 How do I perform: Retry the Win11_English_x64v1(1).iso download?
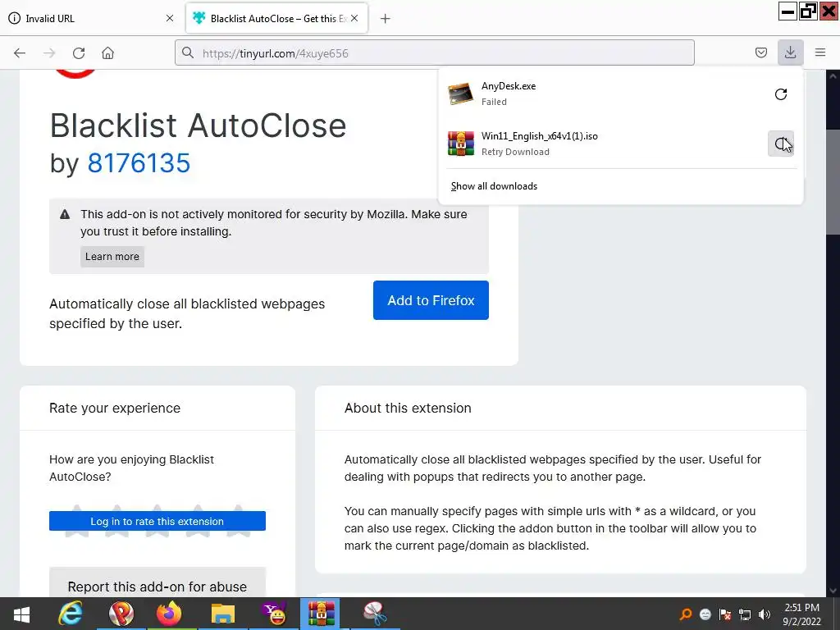(x=781, y=144)
